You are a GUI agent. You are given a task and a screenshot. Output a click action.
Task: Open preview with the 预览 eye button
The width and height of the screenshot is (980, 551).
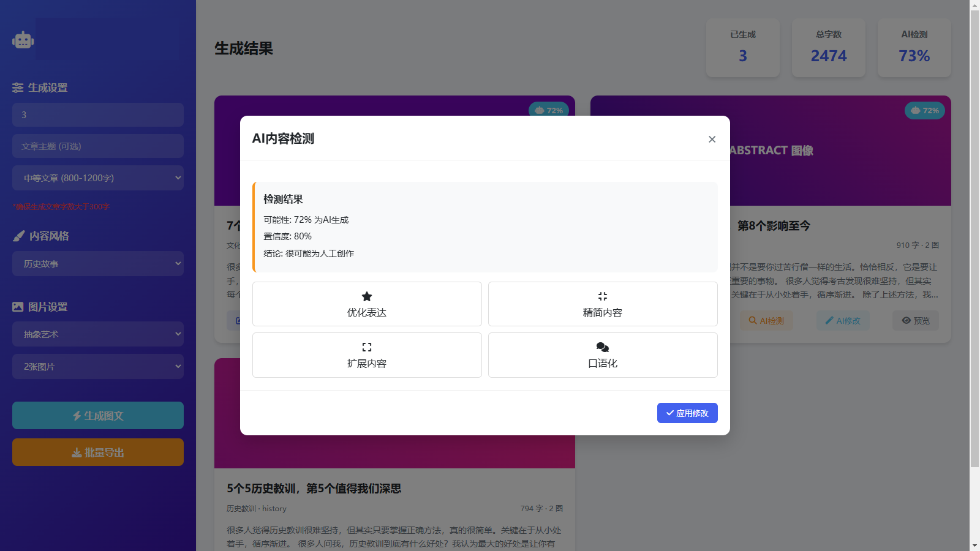point(915,320)
